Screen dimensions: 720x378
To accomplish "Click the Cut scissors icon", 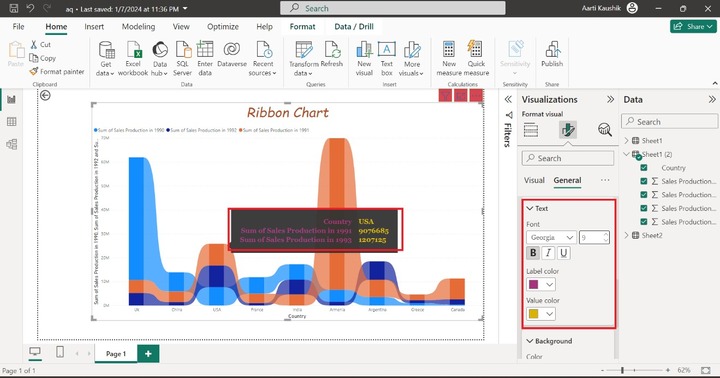I will pyautogui.click(x=34, y=45).
